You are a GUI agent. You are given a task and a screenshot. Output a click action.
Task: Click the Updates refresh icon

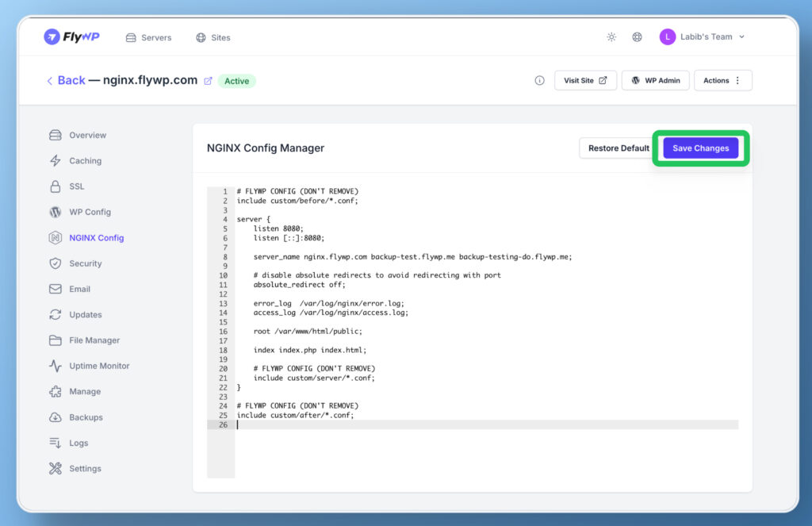[x=56, y=314]
